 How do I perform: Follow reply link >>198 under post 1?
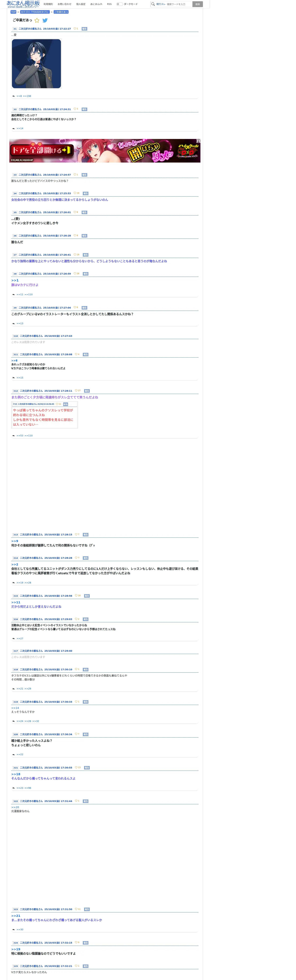click(x=27, y=96)
